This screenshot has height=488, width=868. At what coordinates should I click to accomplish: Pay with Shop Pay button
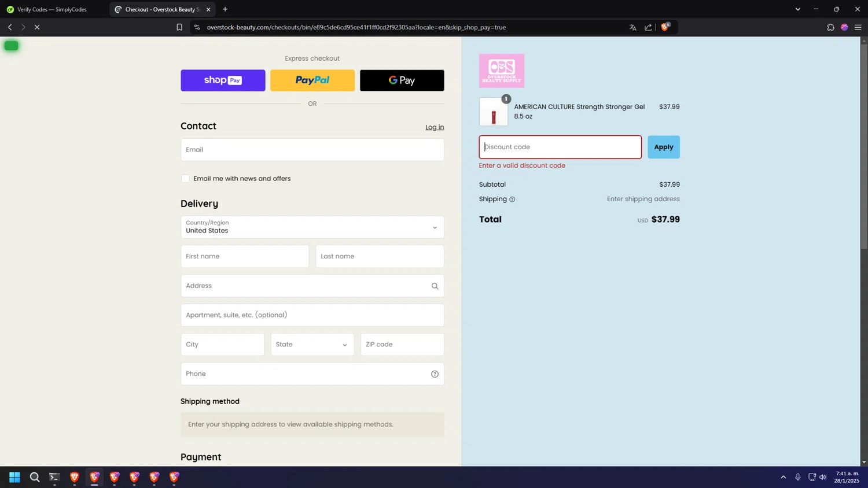[223, 80]
